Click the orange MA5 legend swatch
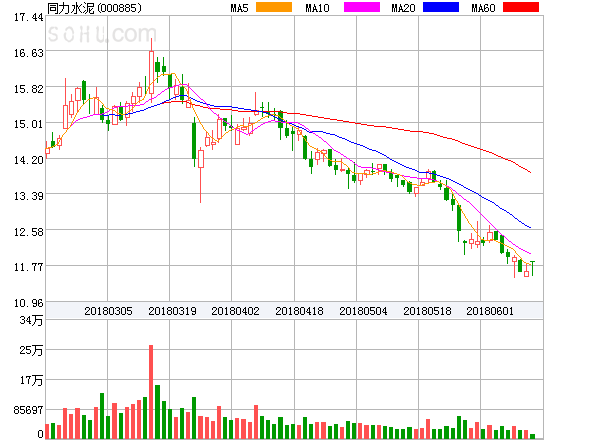The height and width of the screenshot is (440, 600). click(274, 7)
